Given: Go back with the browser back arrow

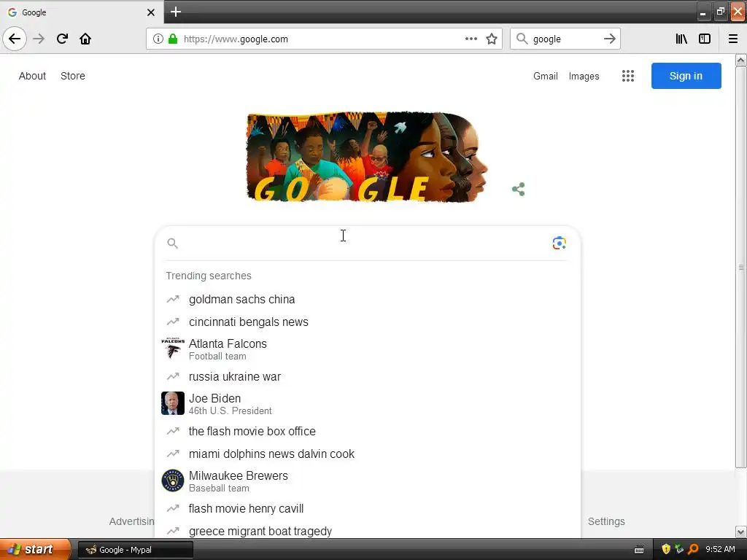Looking at the screenshot, I should 15,39.
